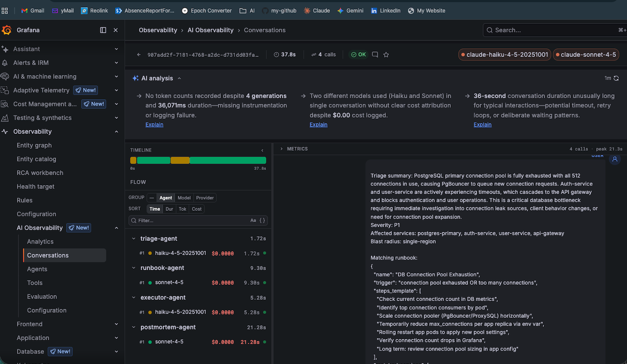
Task: Expand the METRICS section
Action: tap(281, 149)
